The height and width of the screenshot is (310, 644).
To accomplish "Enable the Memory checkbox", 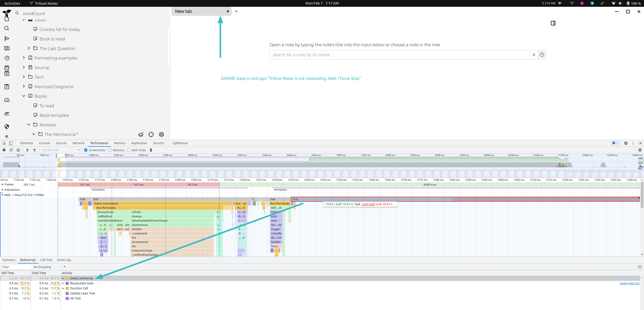I will click(x=110, y=150).
